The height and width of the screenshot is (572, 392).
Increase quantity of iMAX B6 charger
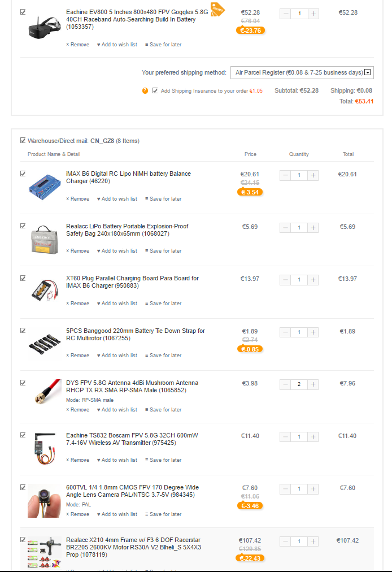pos(313,175)
